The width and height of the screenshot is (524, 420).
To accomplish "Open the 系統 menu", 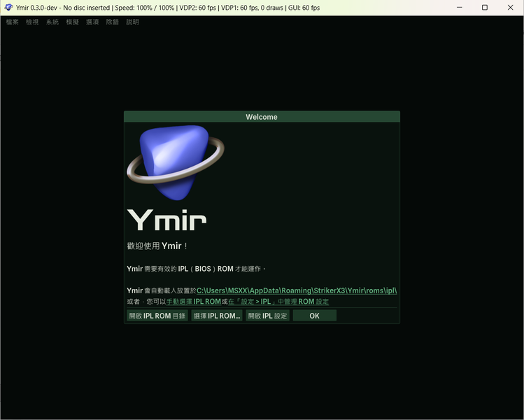I will 52,22.
